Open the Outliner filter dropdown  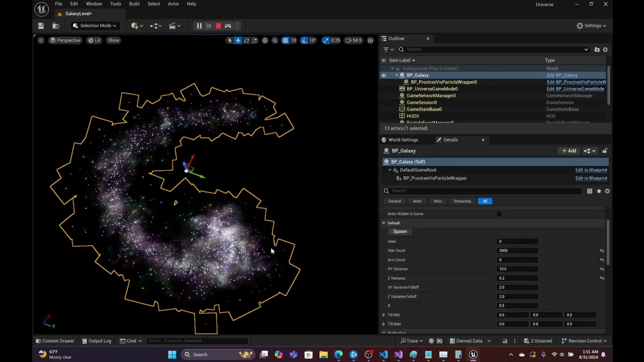388,49
